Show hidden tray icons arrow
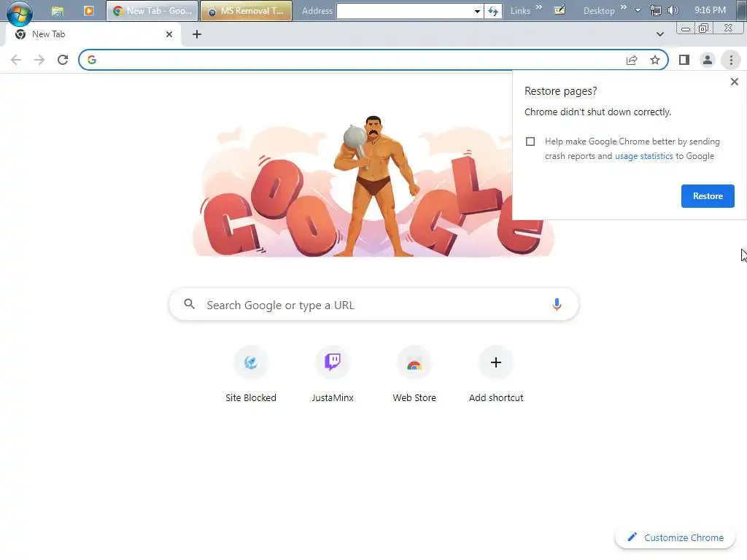 click(x=638, y=10)
